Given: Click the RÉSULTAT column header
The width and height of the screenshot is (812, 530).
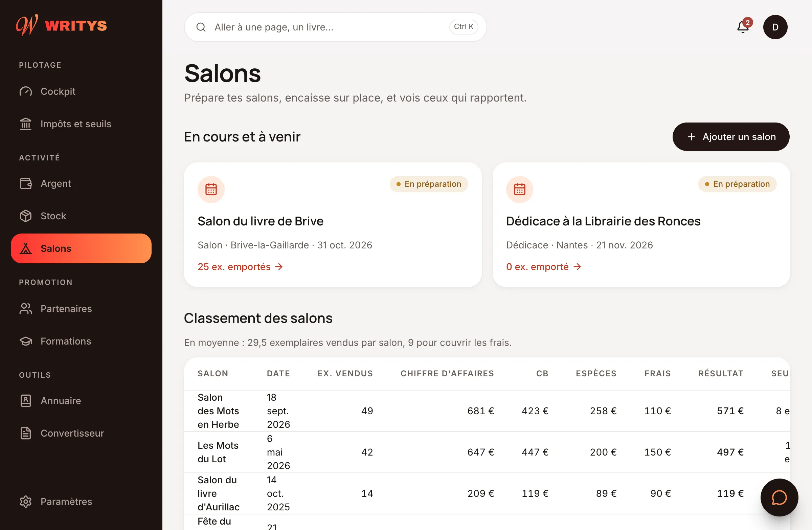Looking at the screenshot, I should coord(721,374).
